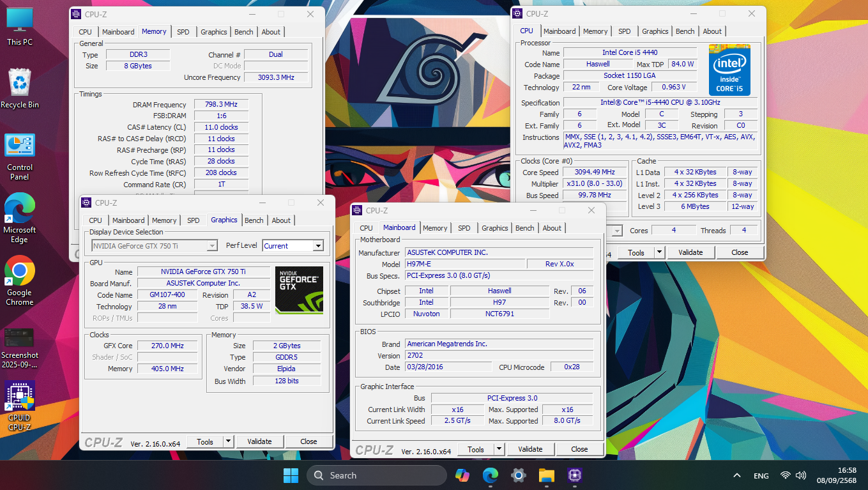Open the Perf Level dropdown
The image size is (868, 490).
[x=317, y=246]
